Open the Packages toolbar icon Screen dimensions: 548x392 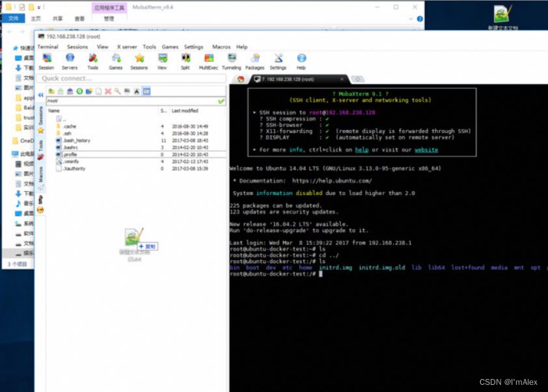click(254, 62)
